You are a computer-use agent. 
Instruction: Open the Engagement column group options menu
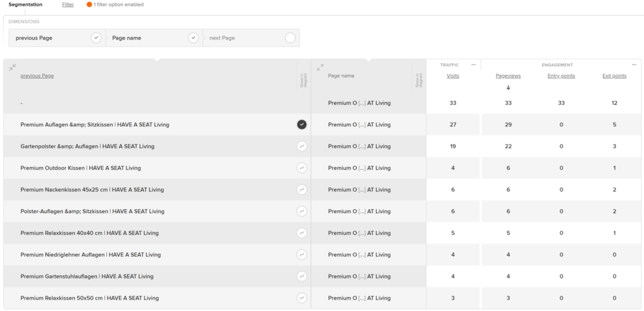click(x=634, y=65)
